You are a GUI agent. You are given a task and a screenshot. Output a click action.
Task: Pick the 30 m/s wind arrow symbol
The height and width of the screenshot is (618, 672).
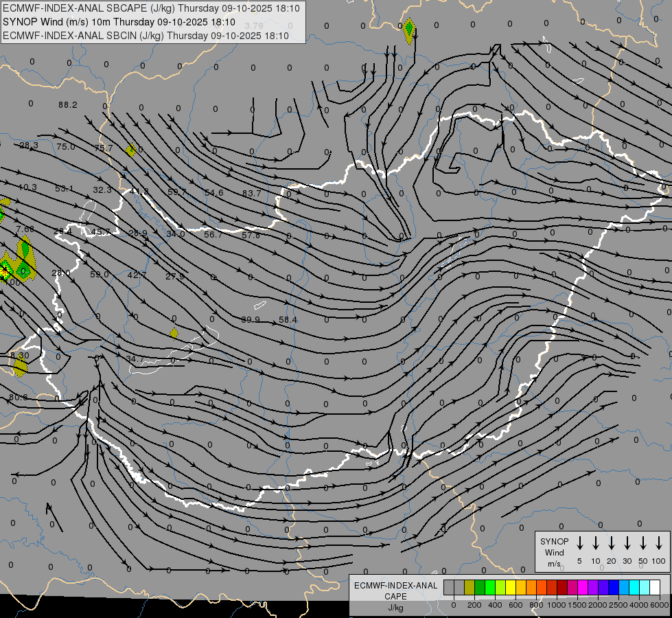point(627,543)
